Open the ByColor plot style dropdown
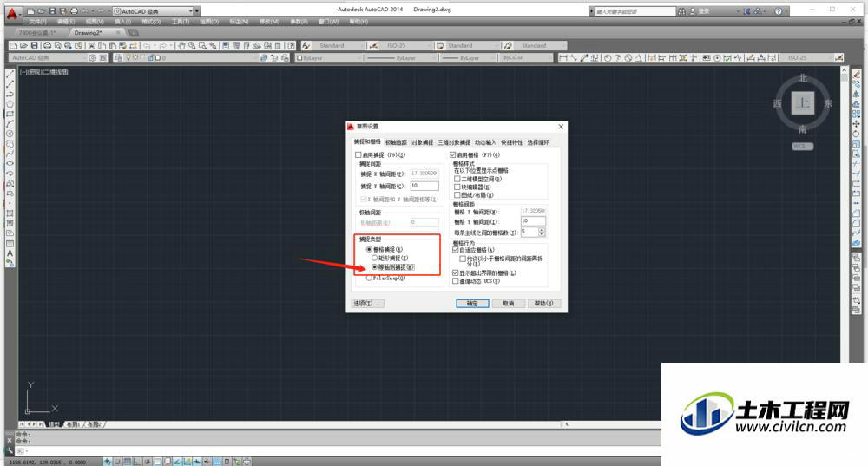The width and height of the screenshot is (868, 466). (x=526, y=57)
